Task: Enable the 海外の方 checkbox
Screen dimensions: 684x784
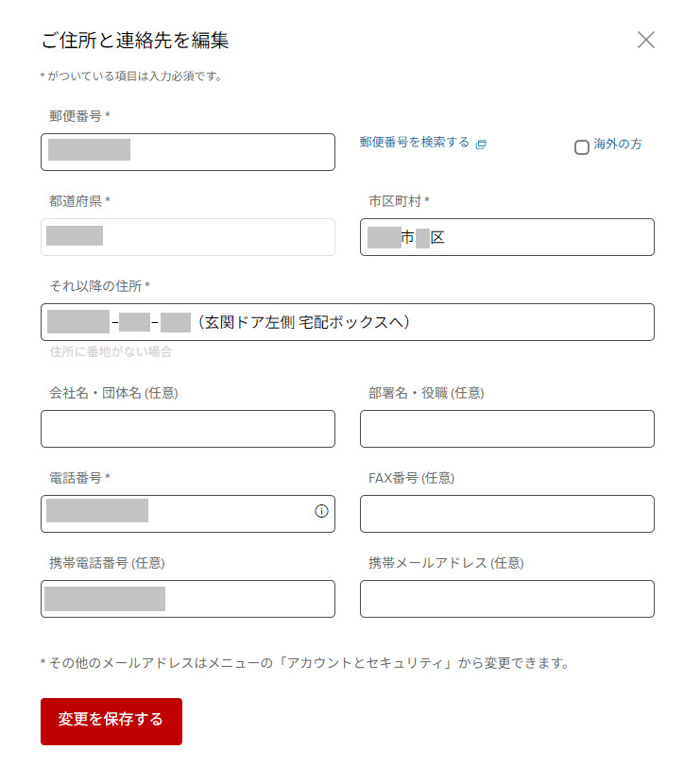Action: [582, 146]
